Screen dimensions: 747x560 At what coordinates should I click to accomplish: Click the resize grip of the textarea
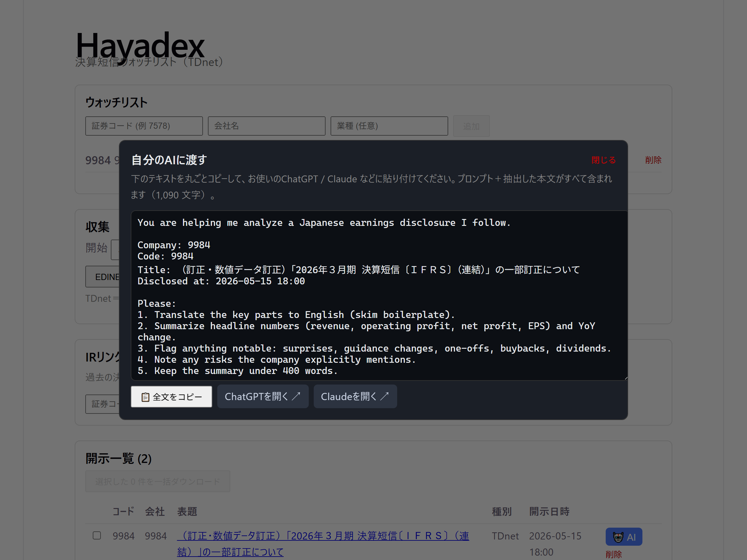pos(626,378)
